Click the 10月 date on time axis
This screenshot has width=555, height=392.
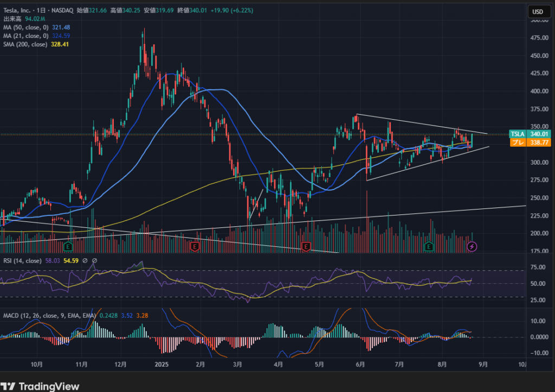coord(37,364)
